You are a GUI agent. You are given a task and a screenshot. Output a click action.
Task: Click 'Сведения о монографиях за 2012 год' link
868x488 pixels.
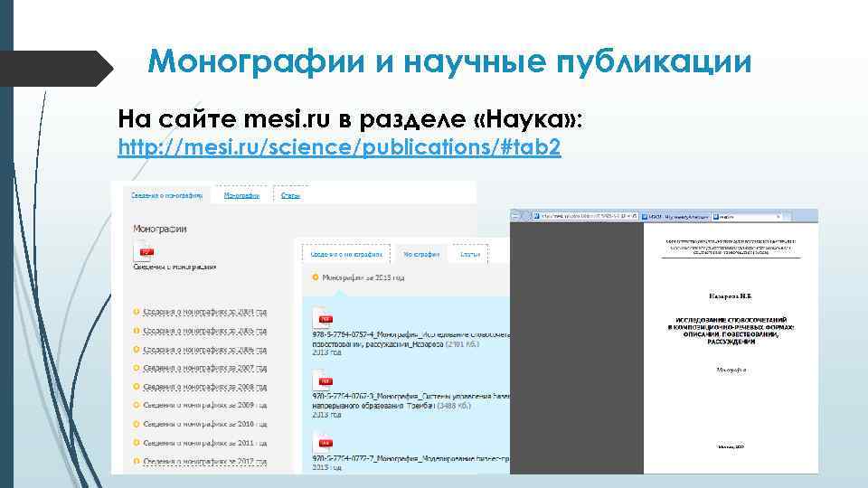pos(205,461)
